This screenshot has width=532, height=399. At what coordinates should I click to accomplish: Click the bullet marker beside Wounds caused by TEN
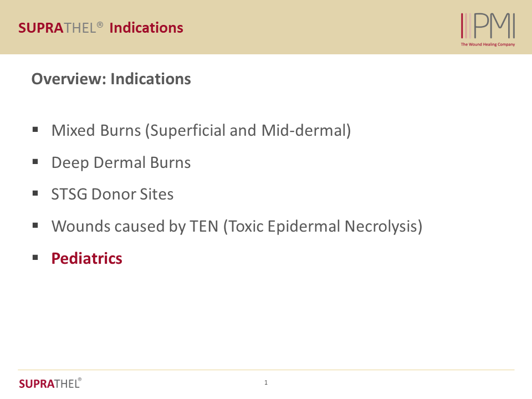(x=35, y=226)
